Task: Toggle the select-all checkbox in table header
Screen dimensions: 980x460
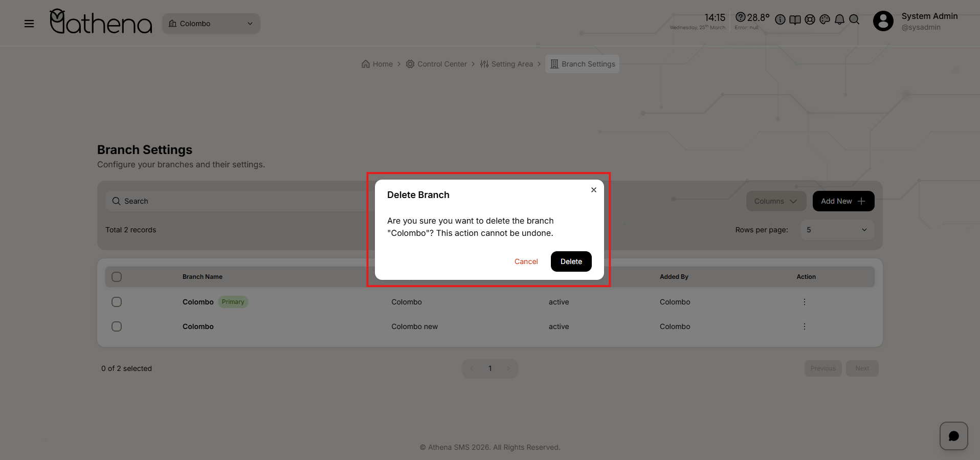Action: click(117, 277)
